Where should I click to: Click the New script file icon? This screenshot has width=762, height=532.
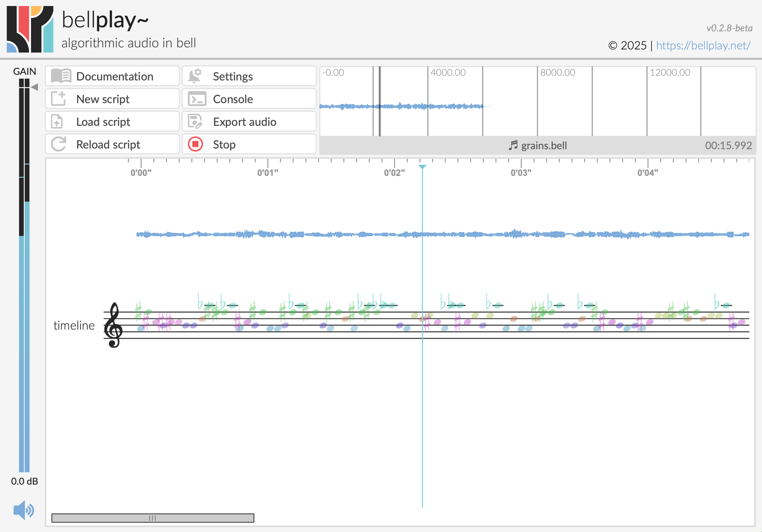click(58, 99)
